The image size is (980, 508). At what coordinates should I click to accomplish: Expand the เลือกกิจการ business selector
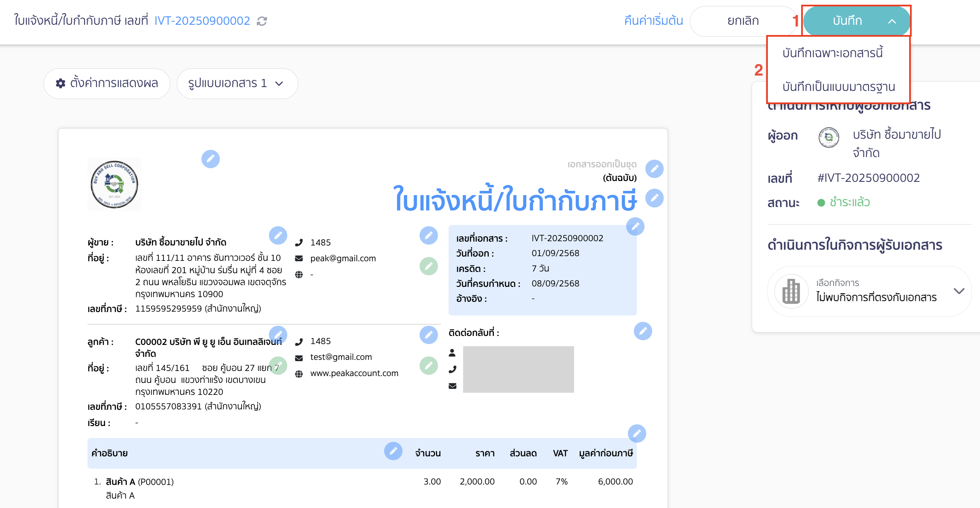coord(959,291)
